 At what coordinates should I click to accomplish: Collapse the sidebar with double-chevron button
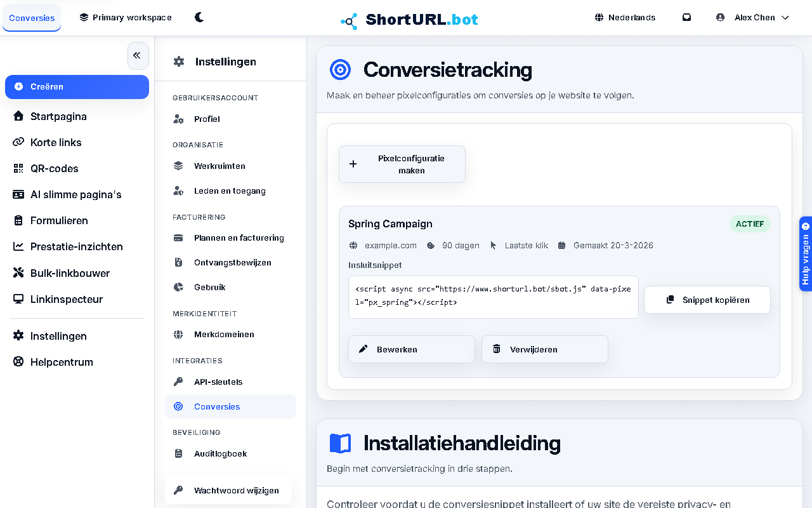click(138, 56)
